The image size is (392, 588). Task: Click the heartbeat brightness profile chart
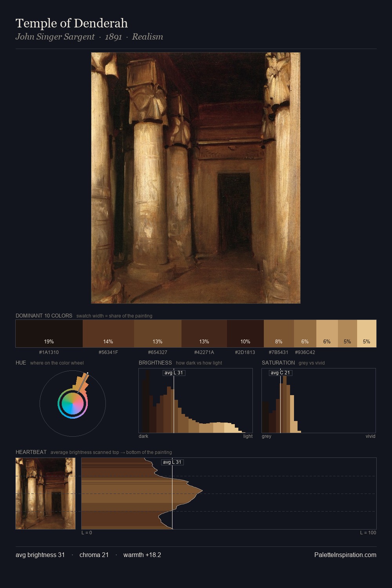229,494
